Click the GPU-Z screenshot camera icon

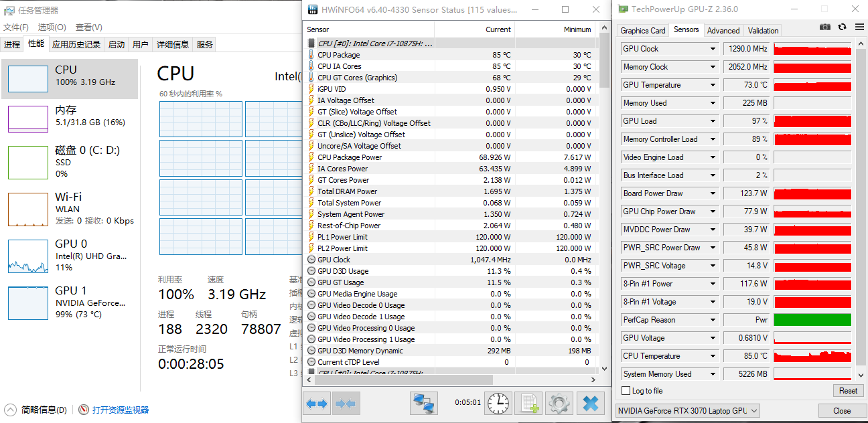[825, 27]
